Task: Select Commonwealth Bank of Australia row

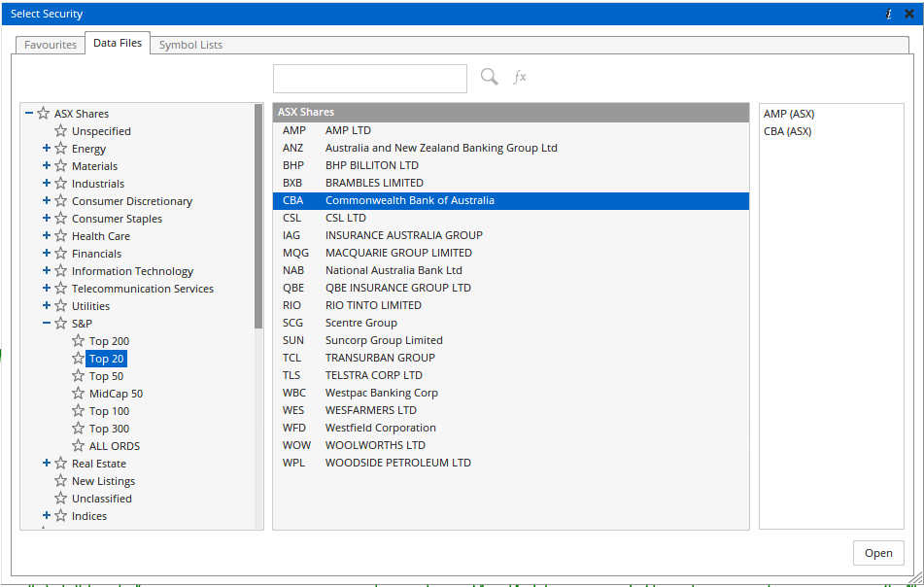Action: [511, 200]
